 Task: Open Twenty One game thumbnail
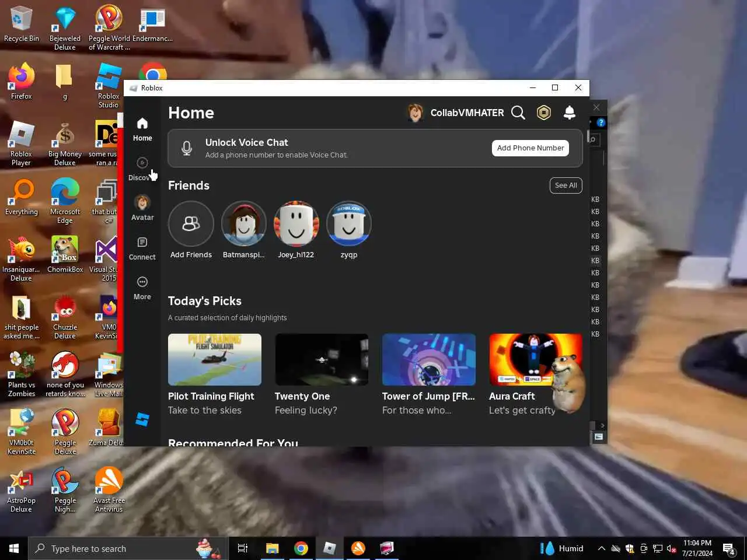322,359
